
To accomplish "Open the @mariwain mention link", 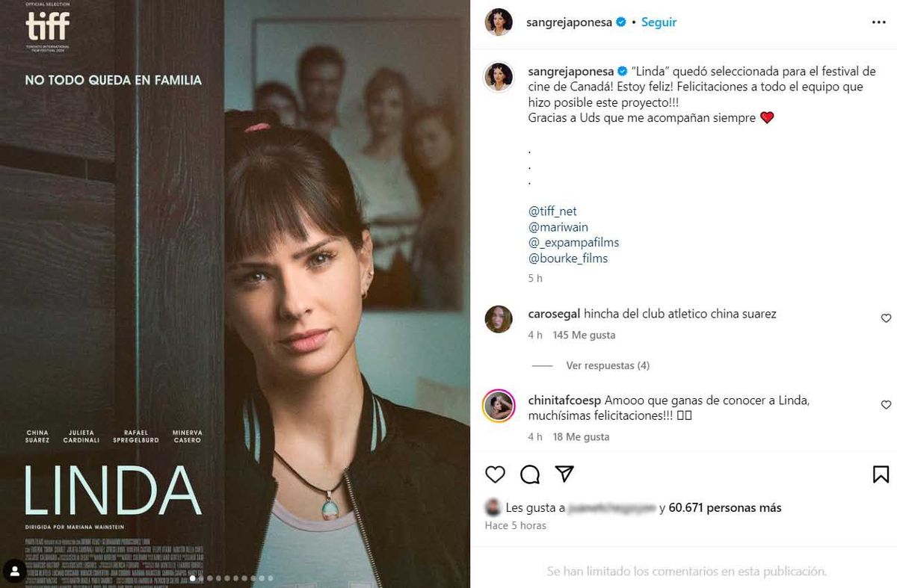I will (558, 227).
